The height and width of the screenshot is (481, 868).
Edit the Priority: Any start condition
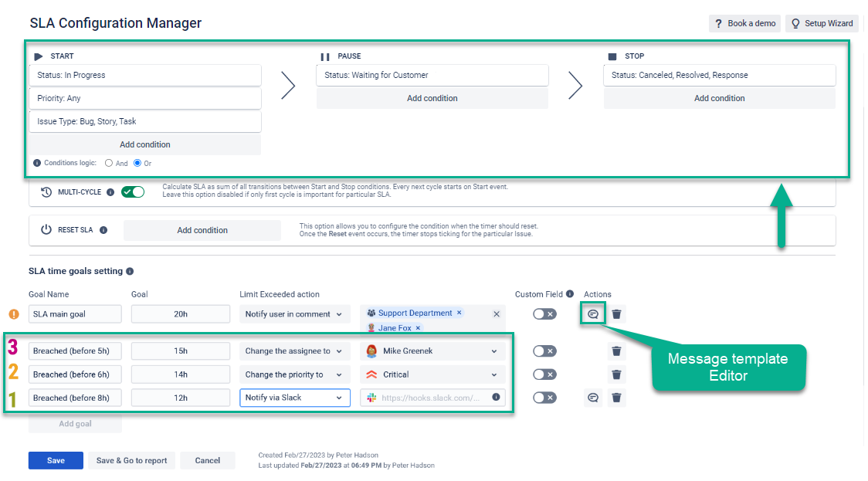[145, 99]
